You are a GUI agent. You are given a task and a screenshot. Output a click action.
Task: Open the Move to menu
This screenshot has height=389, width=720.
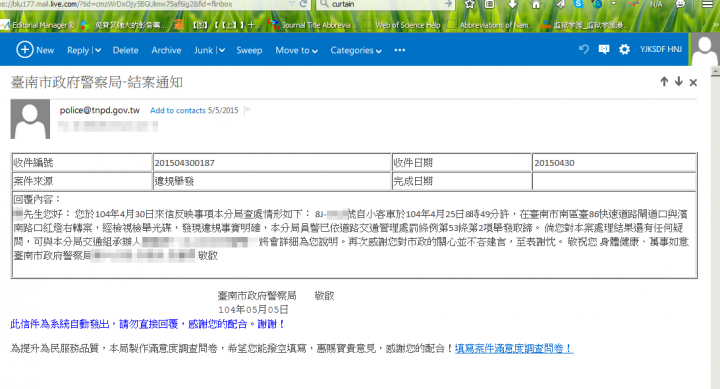tap(296, 50)
